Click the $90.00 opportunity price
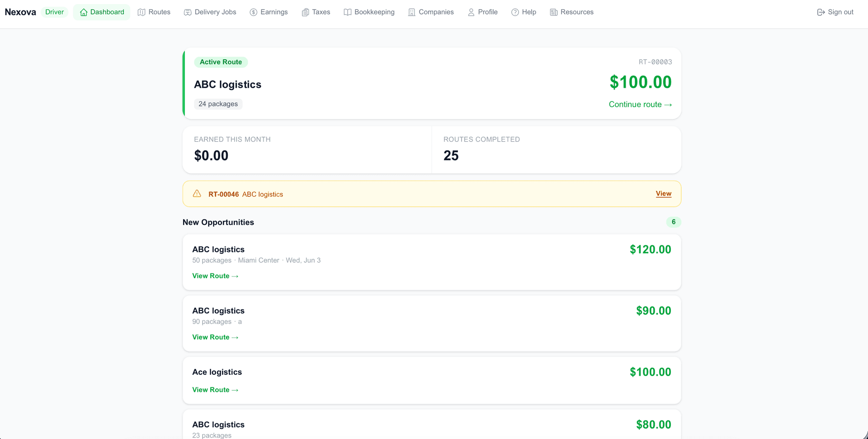Viewport: 868px width, 439px height. (x=654, y=311)
